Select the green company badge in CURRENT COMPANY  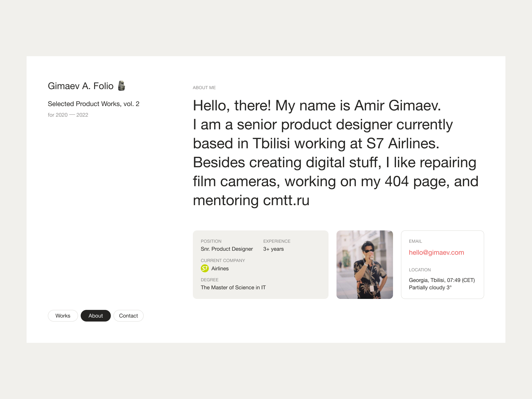pos(205,268)
